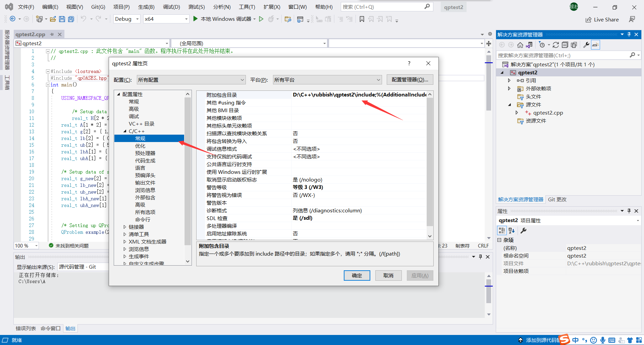Collapse the C/C++ tree node
Image resolution: width=644 pixels, height=345 pixels.
pyautogui.click(x=125, y=131)
